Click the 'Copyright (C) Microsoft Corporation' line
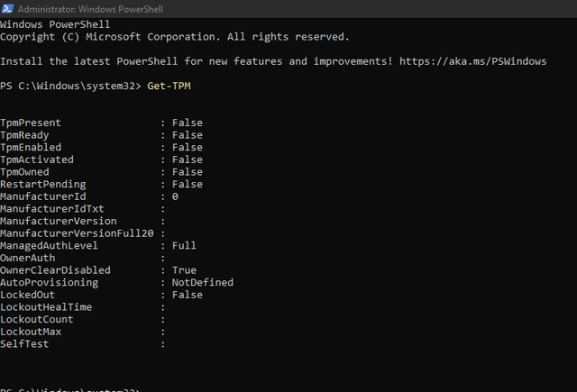The image size is (577, 392). pyautogui.click(x=174, y=37)
